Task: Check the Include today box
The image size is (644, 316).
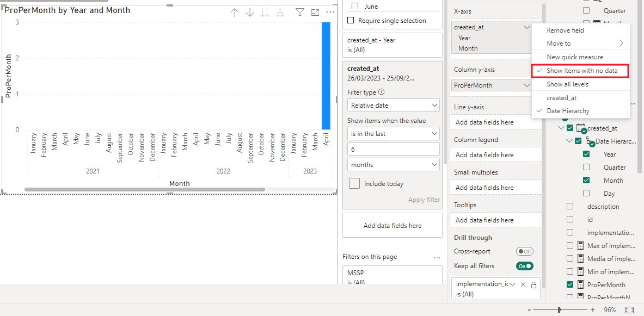Action: [354, 183]
